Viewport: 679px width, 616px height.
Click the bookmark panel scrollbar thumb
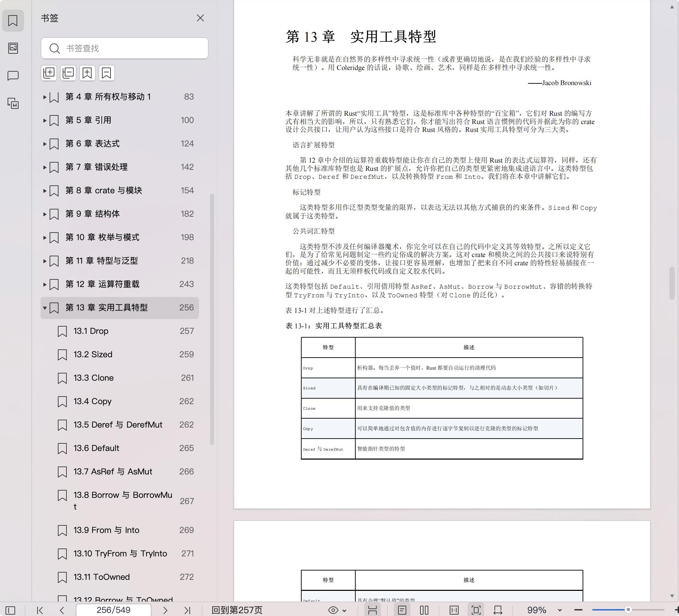212,319
